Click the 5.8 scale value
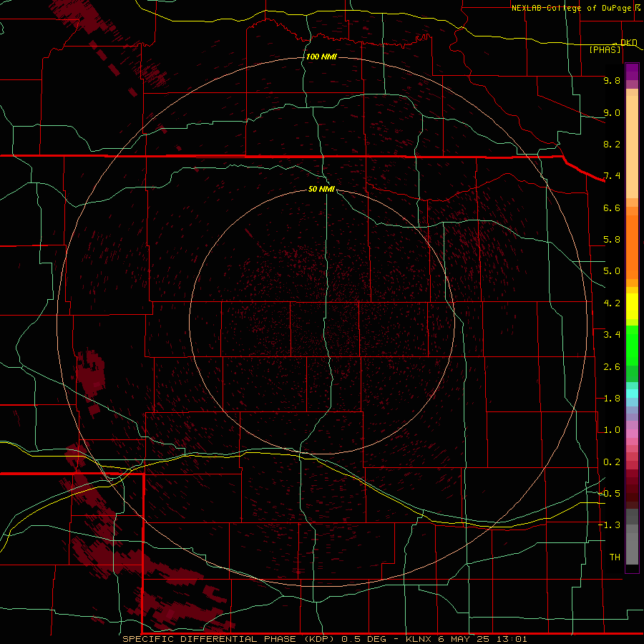The image size is (644, 644). click(612, 240)
